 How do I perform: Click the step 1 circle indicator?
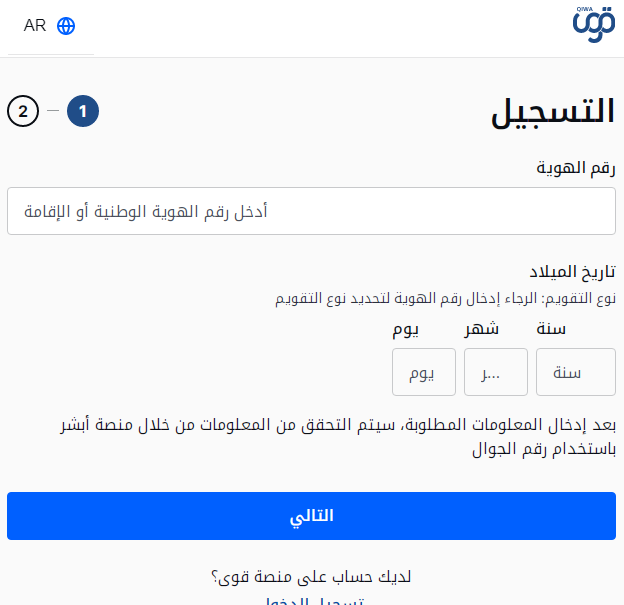(83, 111)
